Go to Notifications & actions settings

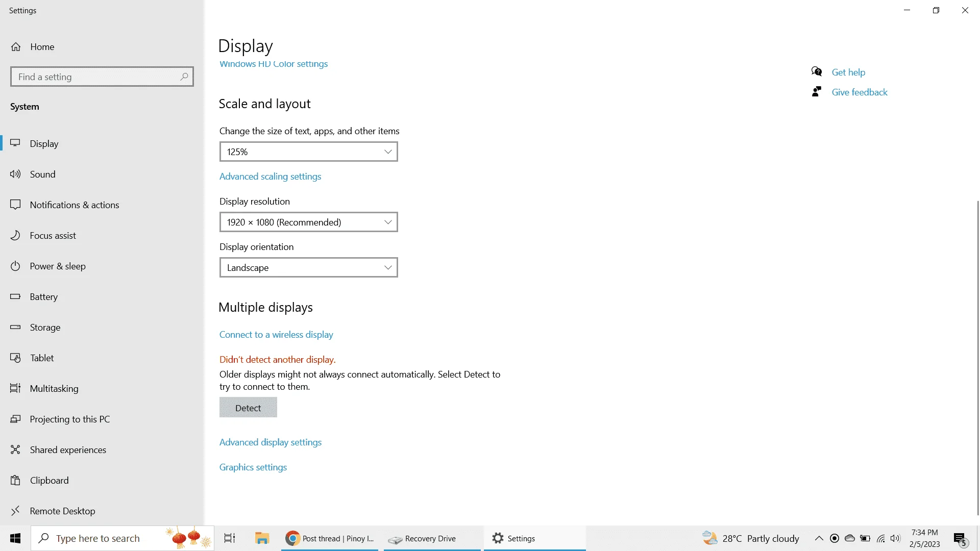point(102,205)
